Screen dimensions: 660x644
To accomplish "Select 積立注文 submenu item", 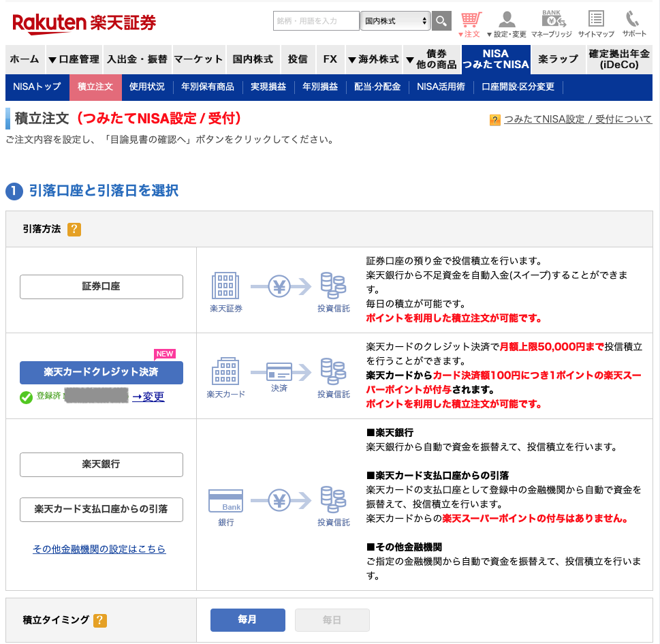I will click(95, 87).
